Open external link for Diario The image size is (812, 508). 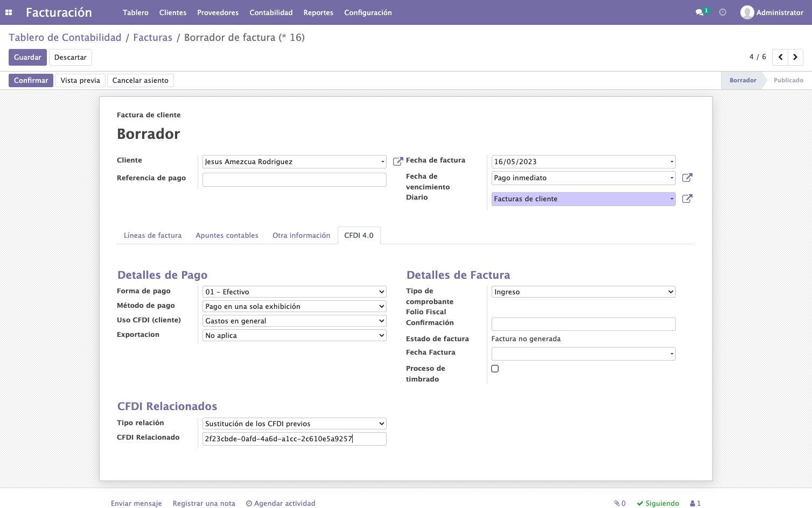click(687, 199)
